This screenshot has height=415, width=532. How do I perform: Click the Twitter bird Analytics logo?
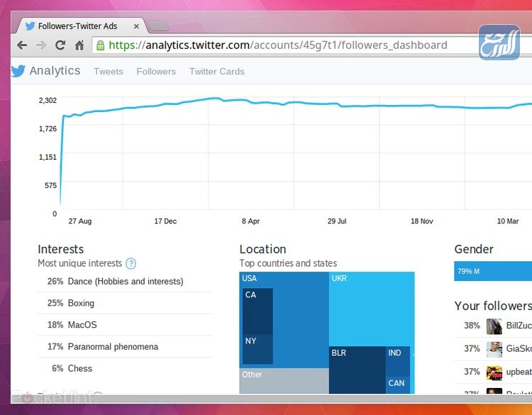tap(45, 71)
